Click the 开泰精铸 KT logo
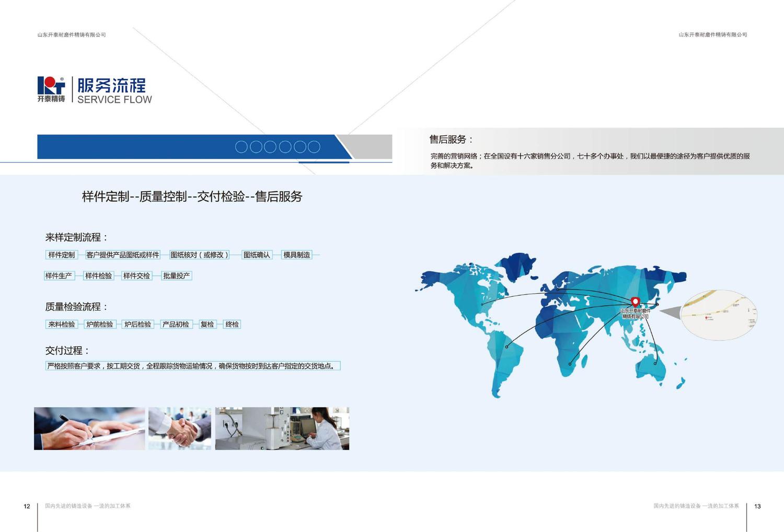The height and width of the screenshot is (532, 784). point(51,89)
